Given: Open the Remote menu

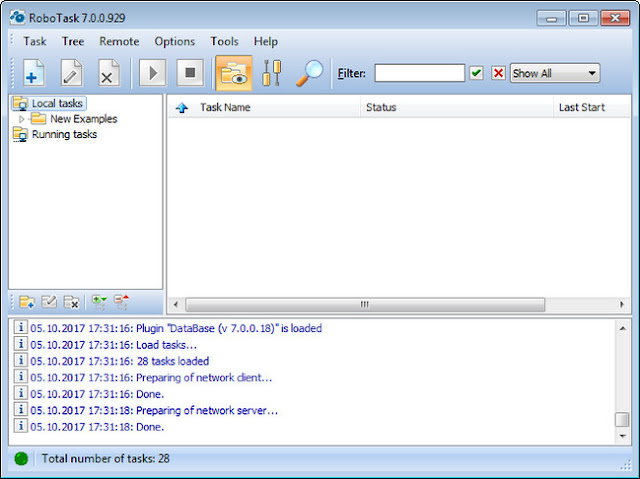Looking at the screenshot, I should tap(119, 42).
